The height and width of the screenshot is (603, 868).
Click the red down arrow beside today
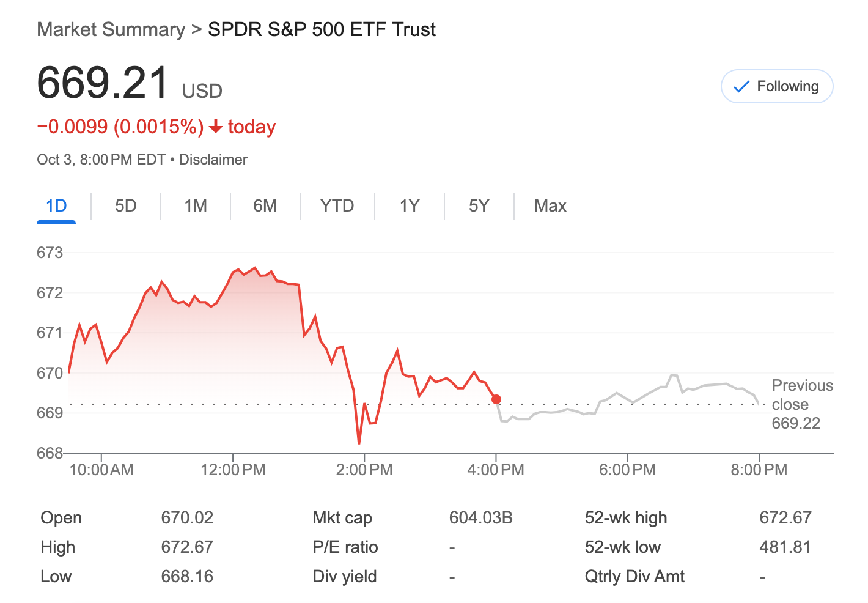point(215,127)
